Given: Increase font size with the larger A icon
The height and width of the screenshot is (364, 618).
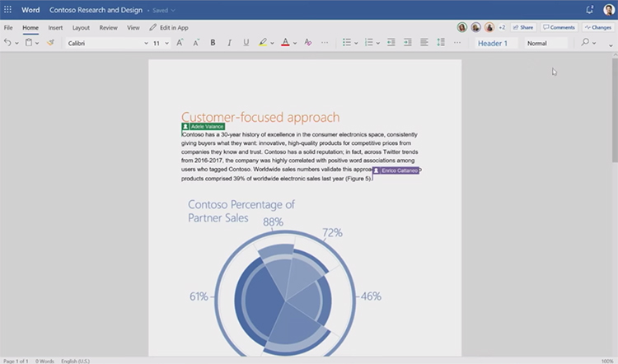Looking at the screenshot, I should [180, 43].
